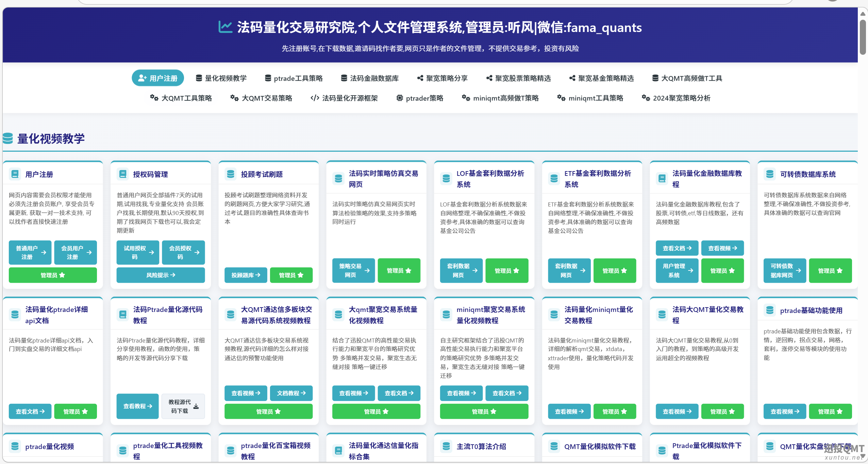Click the chart-line icon in header title
Screen dimensions: 868x464
click(x=225, y=27)
